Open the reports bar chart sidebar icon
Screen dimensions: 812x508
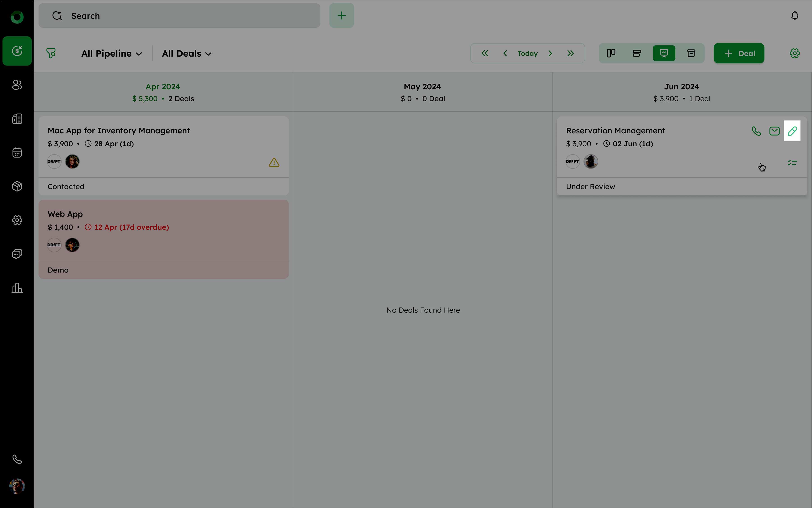tap(17, 288)
